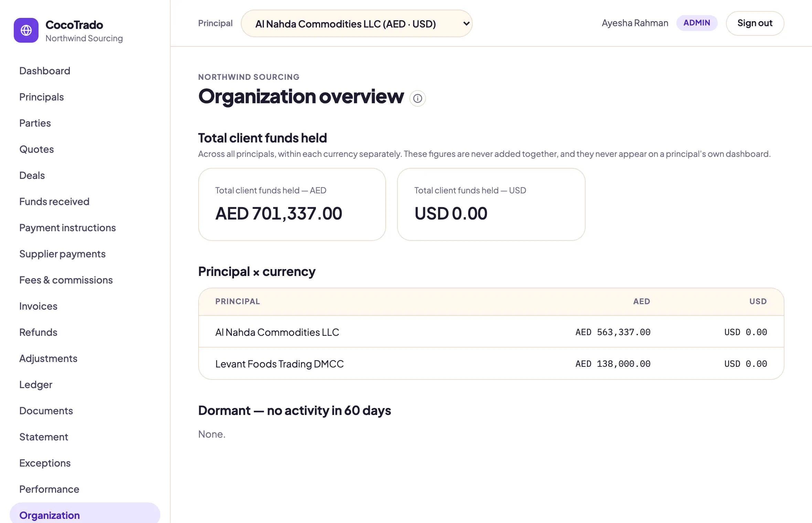Click the USD column header
This screenshot has height=523, width=812.
click(758, 301)
